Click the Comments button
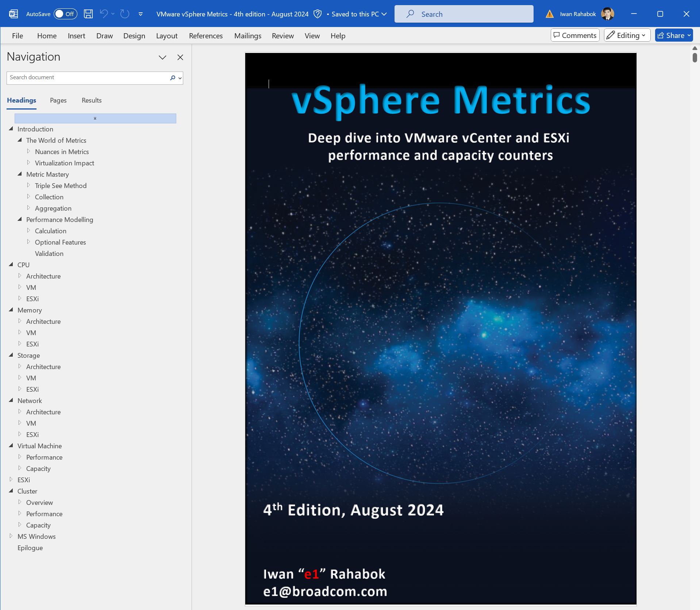The image size is (700, 610). [x=575, y=35]
